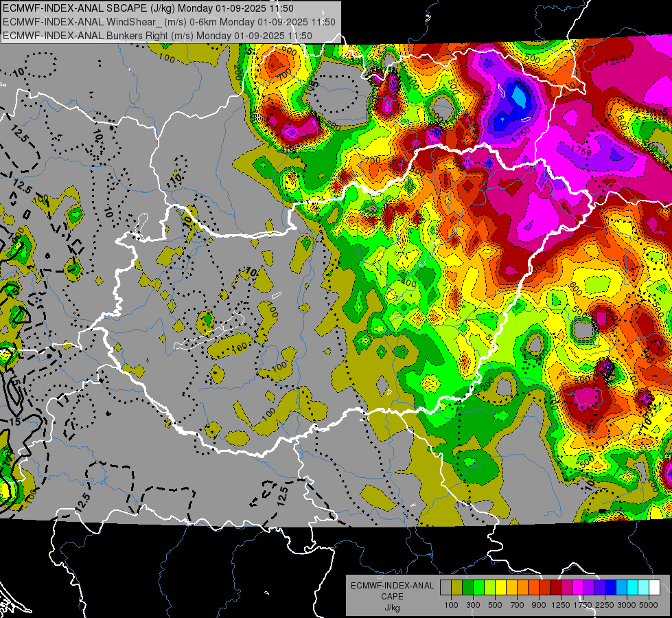Click the legend tick value 100

(451, 605)
